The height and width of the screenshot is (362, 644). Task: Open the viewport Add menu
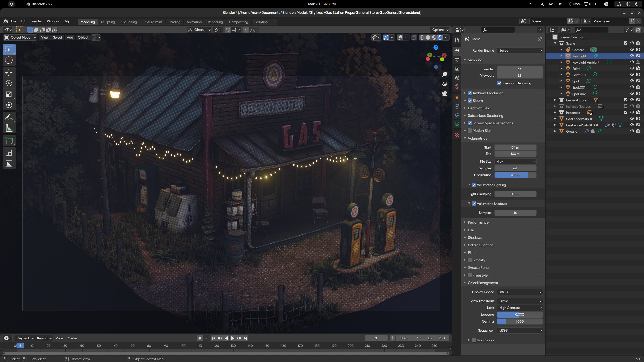tap(70, 38)
